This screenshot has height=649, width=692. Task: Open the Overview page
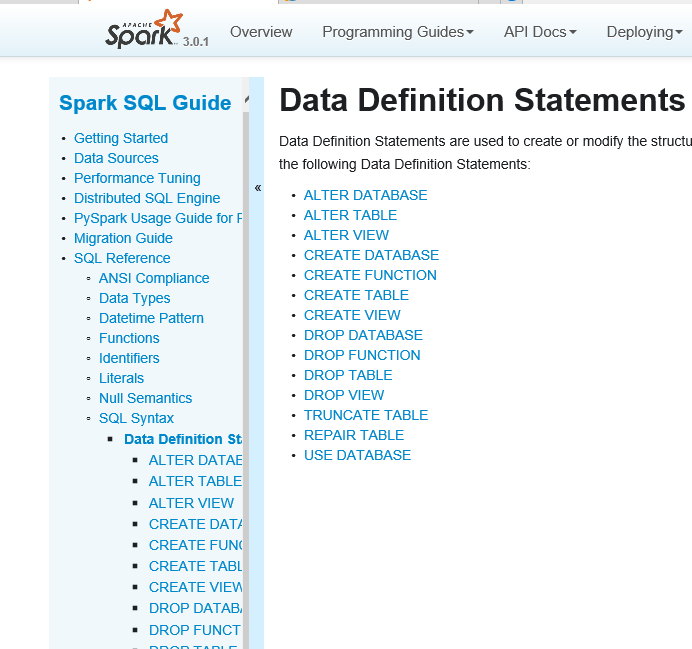coord(261,32)
